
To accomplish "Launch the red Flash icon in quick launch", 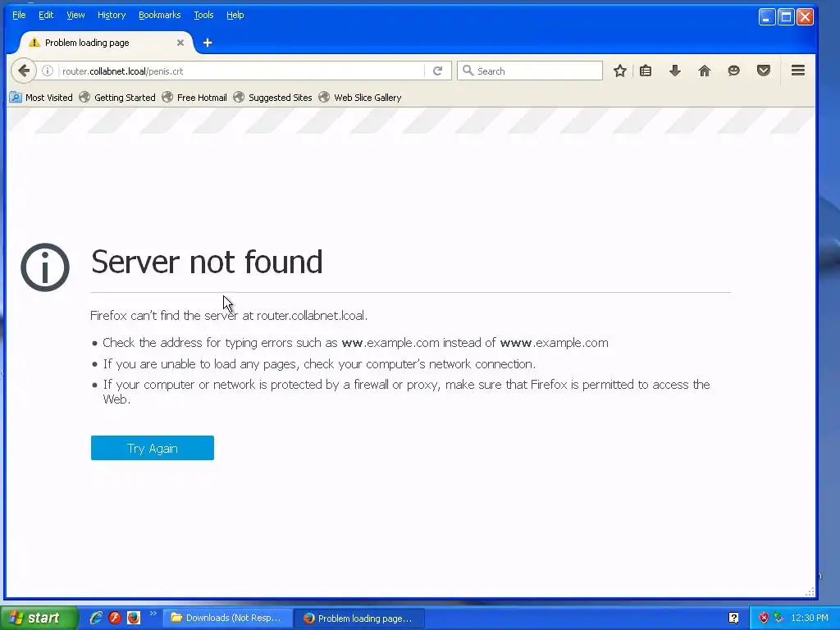I will pos(115,618).
